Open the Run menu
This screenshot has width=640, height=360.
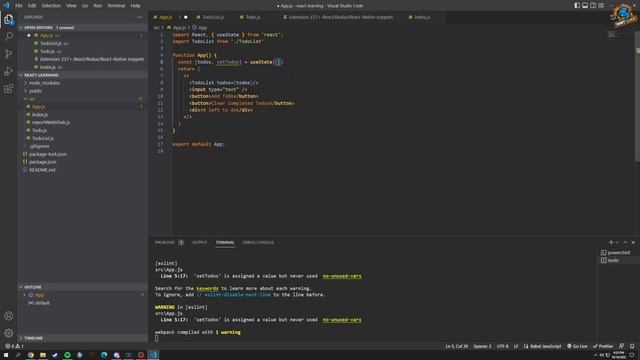click(x=98, y=6)
